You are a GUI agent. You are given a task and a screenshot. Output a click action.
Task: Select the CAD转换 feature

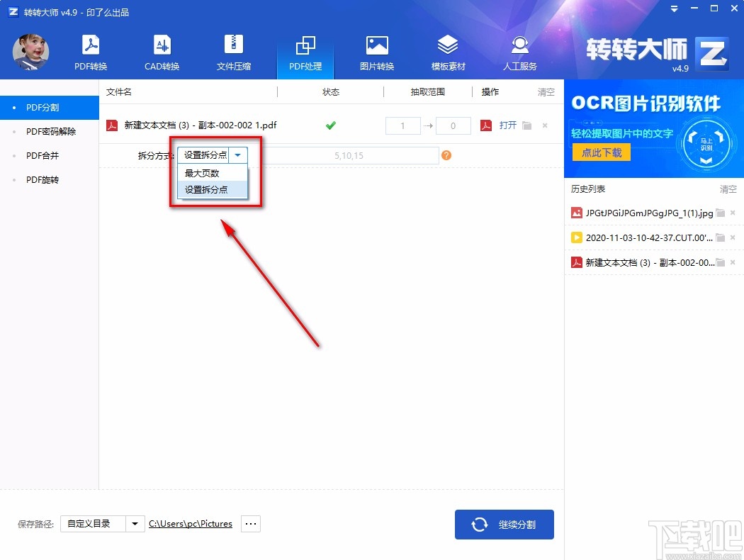tap(162, 52)
